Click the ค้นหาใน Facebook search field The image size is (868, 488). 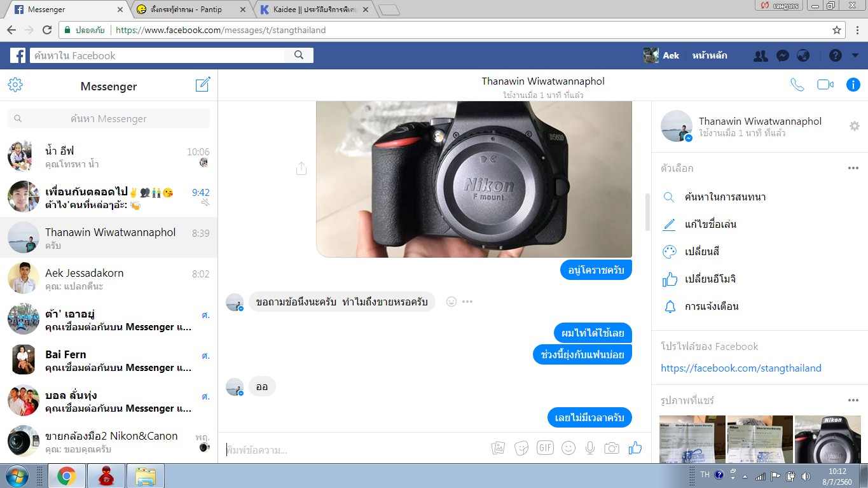(x=158, y=55)
